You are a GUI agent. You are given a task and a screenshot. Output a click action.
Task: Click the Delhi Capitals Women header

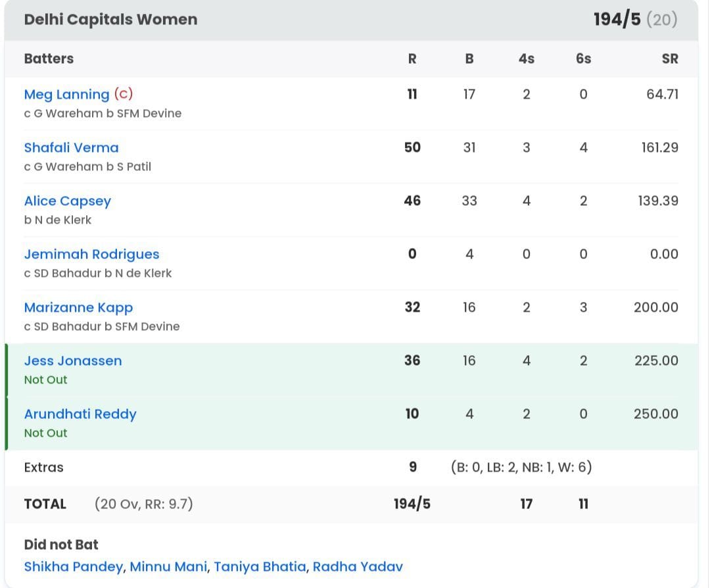[110, 19]
